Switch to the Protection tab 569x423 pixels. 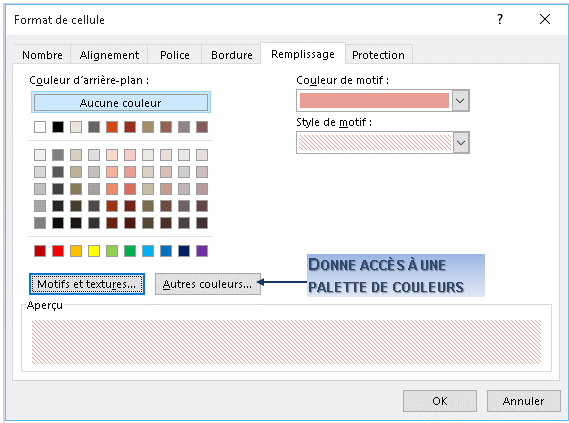[x=378, y=55]
